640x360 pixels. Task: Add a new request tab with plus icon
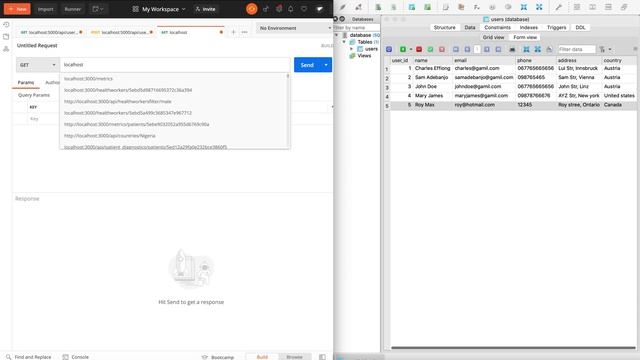pyautogui.click(x=233, y=32)
